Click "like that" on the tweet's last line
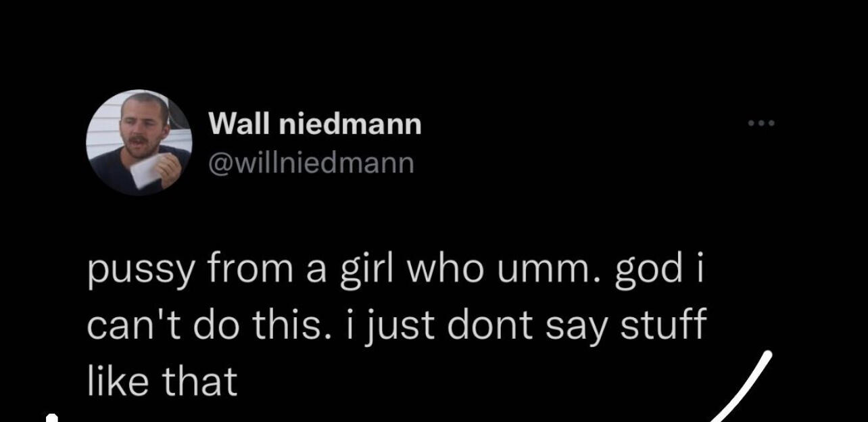The height and width of the screenshot is (422, 868). (x=162, y=381)
